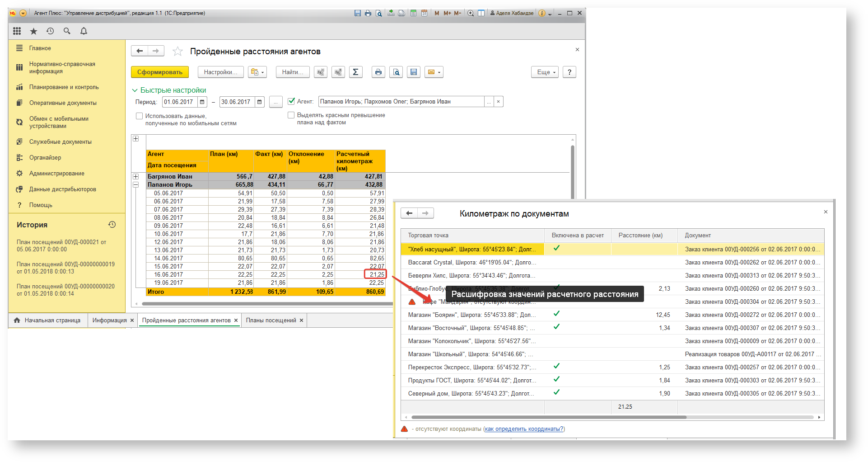
Task: Open favorites star in top panel
Action: pyautogui.click(x=33, y=31)
